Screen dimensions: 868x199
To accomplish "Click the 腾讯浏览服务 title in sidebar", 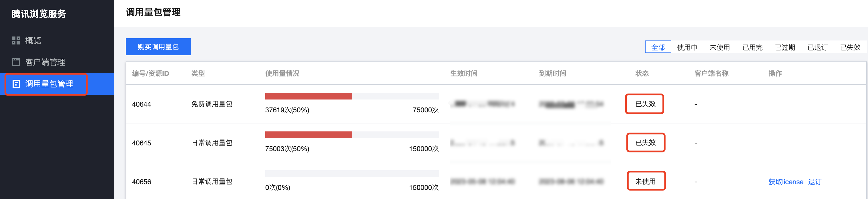I will coord(39,14).
